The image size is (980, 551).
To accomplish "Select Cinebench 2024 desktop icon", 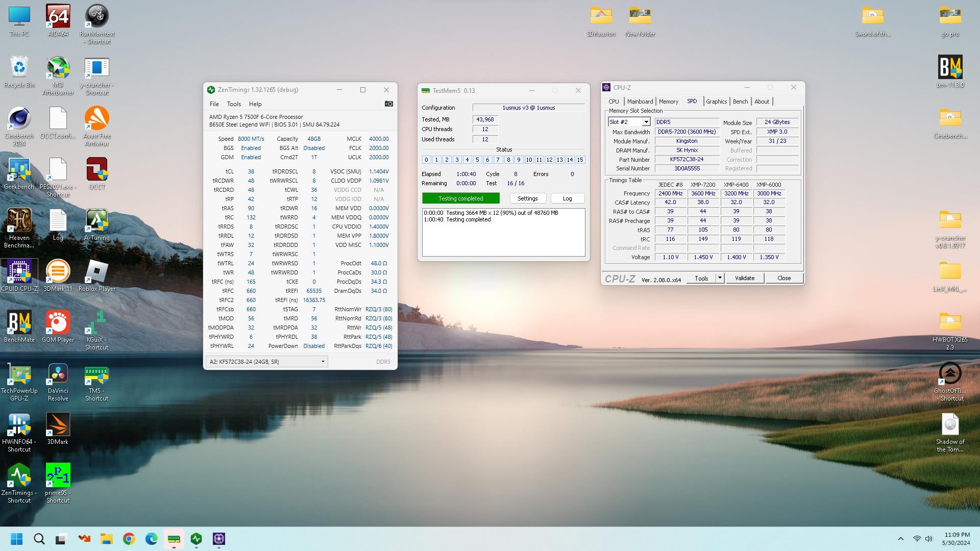I will 19,126.
